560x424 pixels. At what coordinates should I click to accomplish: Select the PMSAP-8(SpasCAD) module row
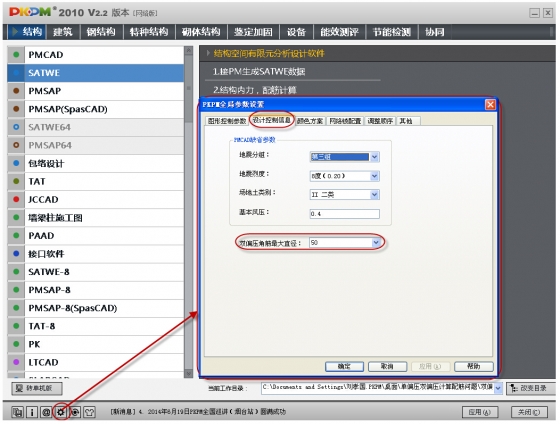click(x=96, y=308)
